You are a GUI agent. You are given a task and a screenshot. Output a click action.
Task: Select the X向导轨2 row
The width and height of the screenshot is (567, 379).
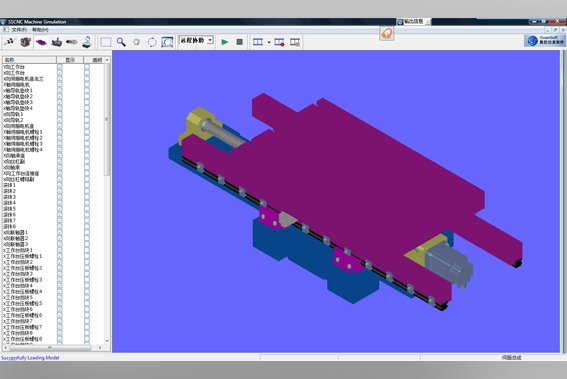13,120
